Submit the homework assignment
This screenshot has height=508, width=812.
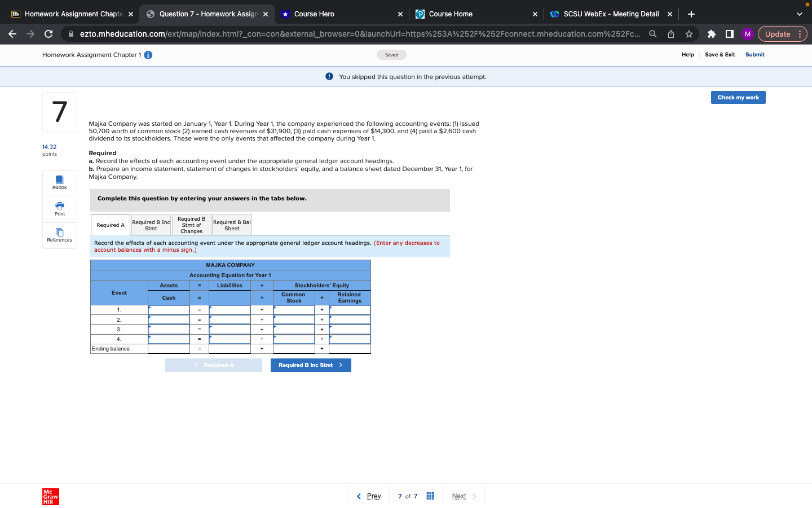click(x=755, y=55)
